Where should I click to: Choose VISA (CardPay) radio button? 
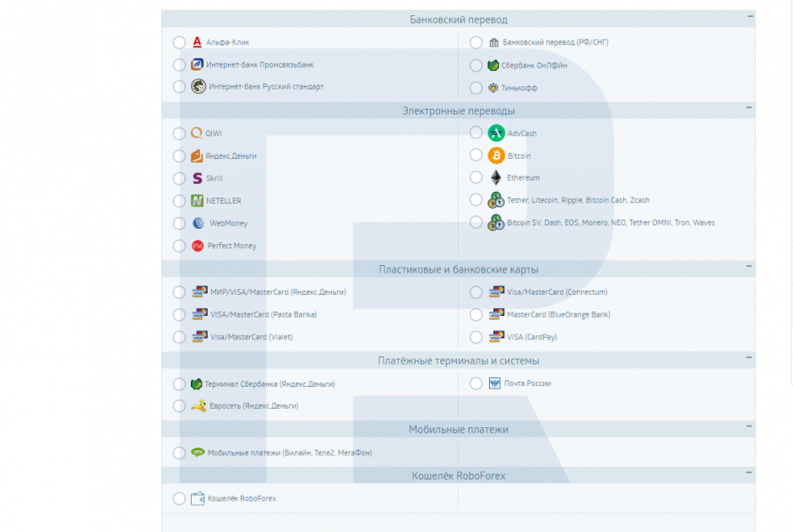pos(476,337)
